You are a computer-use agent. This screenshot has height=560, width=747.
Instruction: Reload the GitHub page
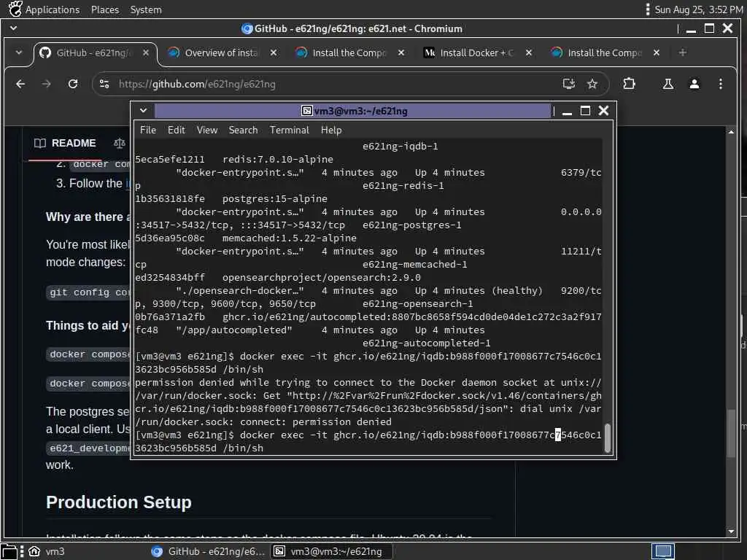[x=73, y=85]
